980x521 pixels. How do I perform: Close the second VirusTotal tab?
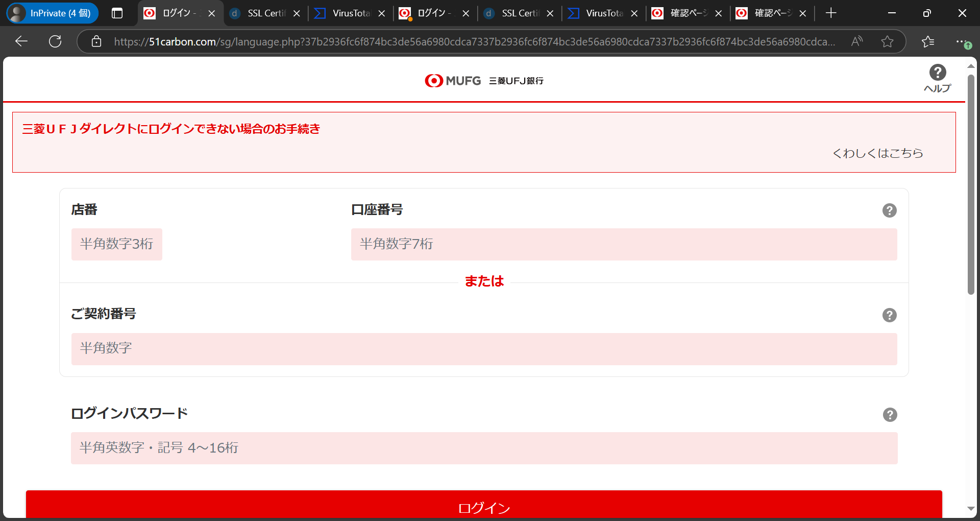(634, 13)
